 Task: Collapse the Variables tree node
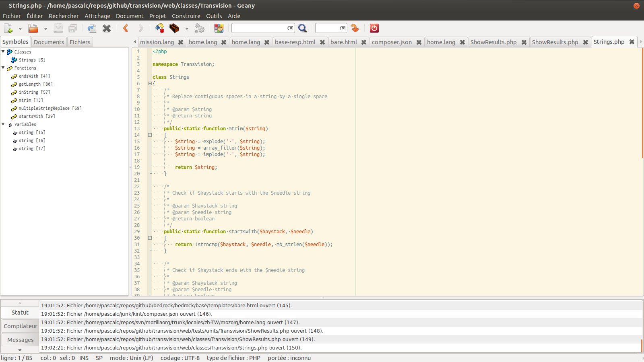[3, 124]
